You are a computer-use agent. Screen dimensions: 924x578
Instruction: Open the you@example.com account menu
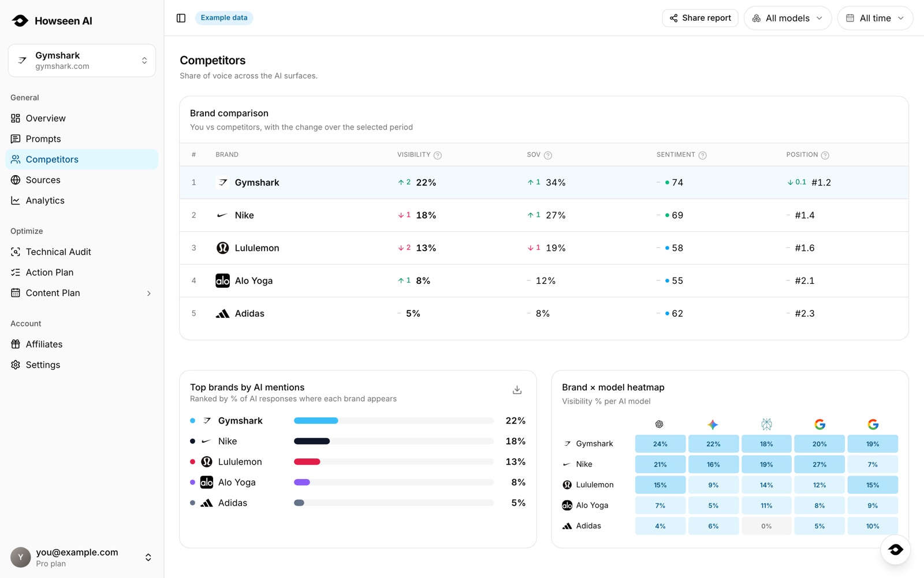click(82, 557)
